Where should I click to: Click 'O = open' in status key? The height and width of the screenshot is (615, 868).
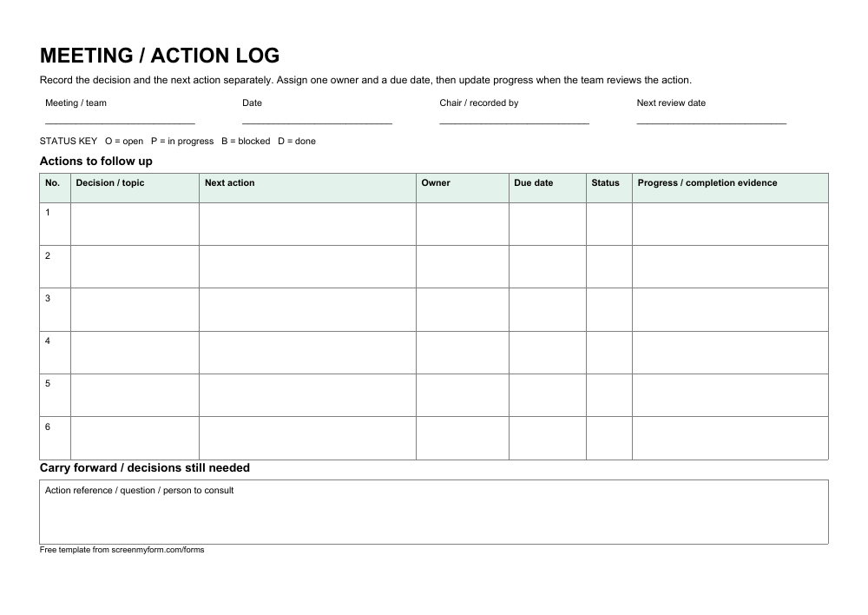[124, 142]
